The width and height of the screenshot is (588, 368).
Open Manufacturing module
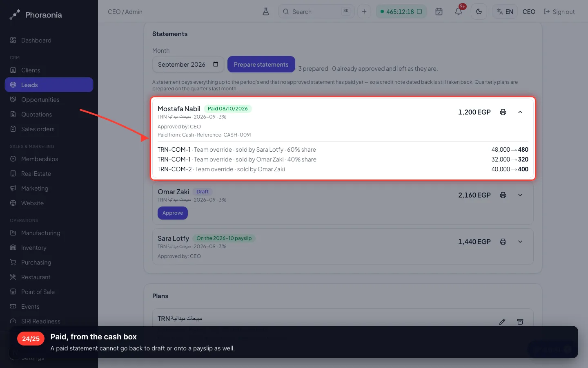(49, 233)
